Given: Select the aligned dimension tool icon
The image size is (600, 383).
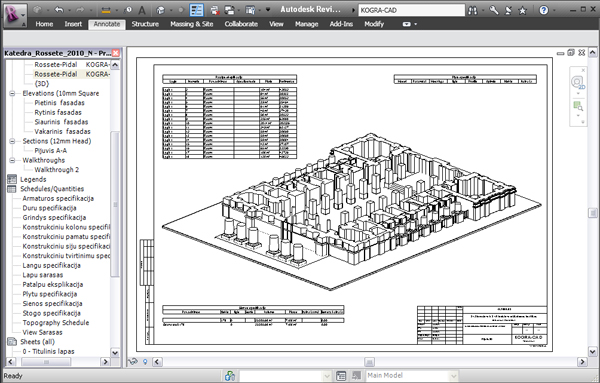Looking at the screenshot, I should coord(106,10).
